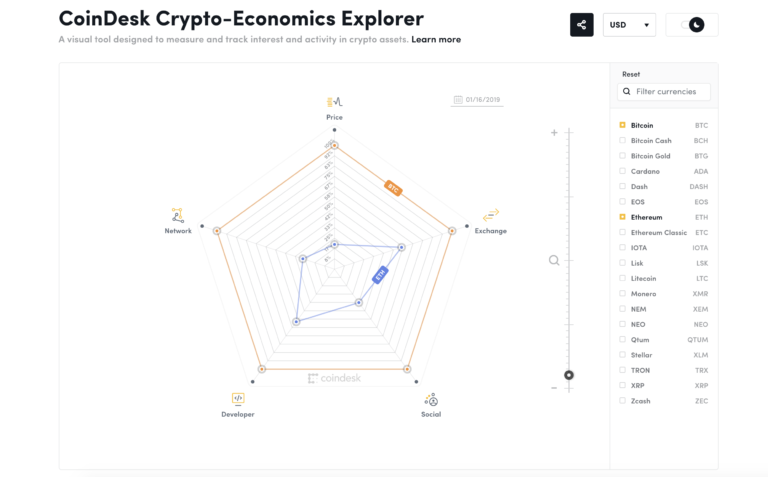Open the Learn more link

point(436,40)
